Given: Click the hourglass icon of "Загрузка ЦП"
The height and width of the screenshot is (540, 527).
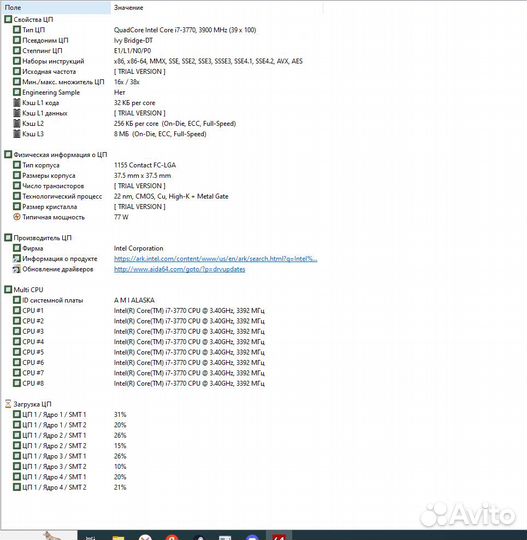Looking at the screenshot, I should [8, 404].
